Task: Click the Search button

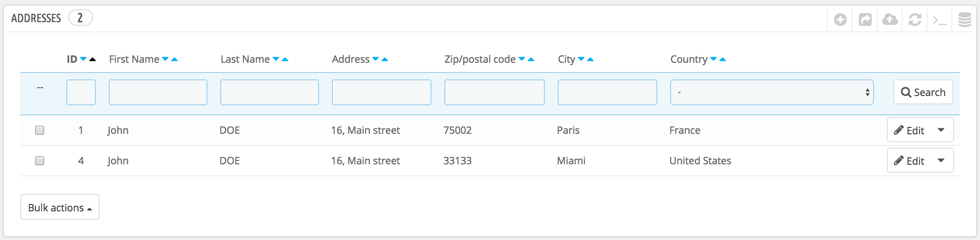Action: 923,92
